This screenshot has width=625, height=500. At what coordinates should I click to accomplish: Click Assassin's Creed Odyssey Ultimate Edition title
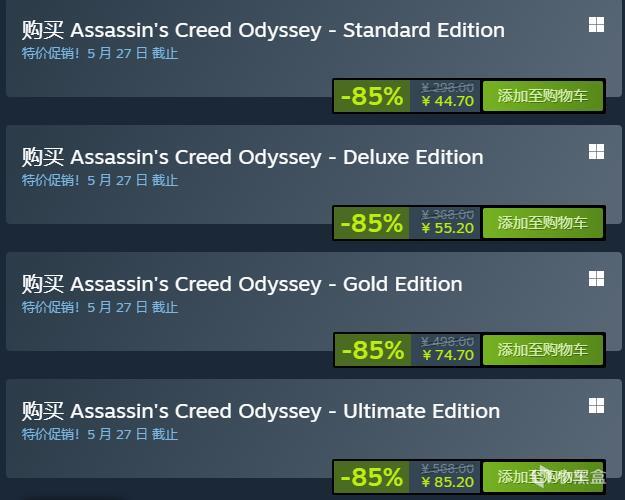pyautogui.click(x=261, y=411)
